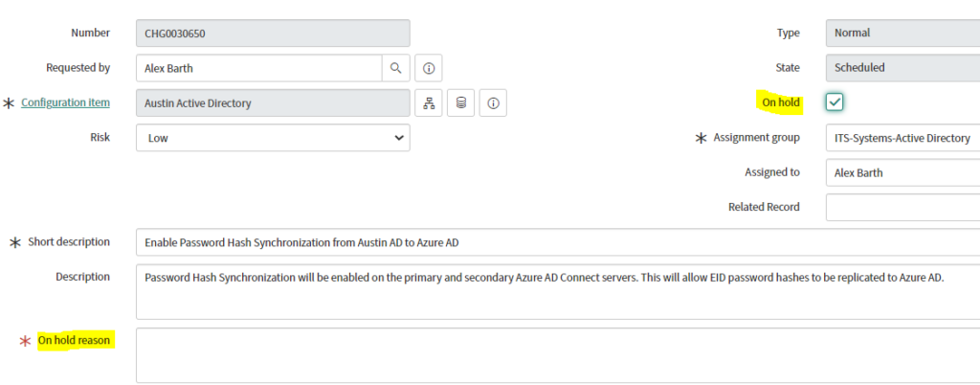Click the empty Related Record field
Viewport: 980px width, 385px height.
click(902, 207)
